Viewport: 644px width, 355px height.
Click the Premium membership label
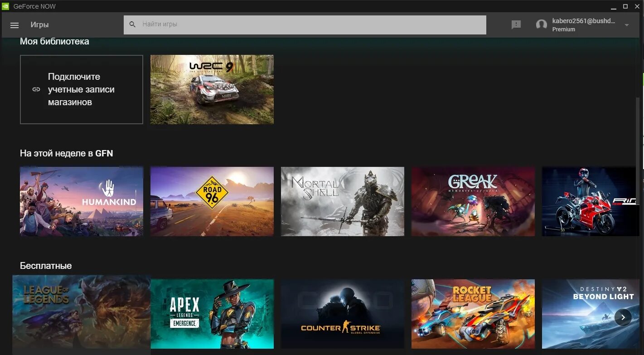[563, 29]
